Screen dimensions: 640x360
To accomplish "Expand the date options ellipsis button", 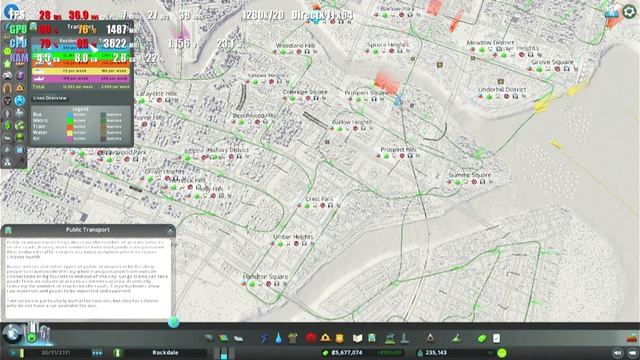I will click(x=97, y=353).
